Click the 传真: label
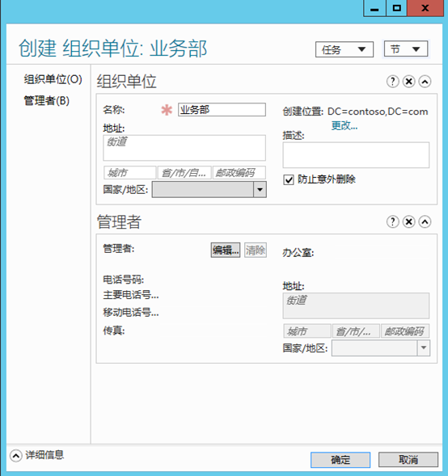Viewport: 448px width, 476px height. [x=114, y=331]
